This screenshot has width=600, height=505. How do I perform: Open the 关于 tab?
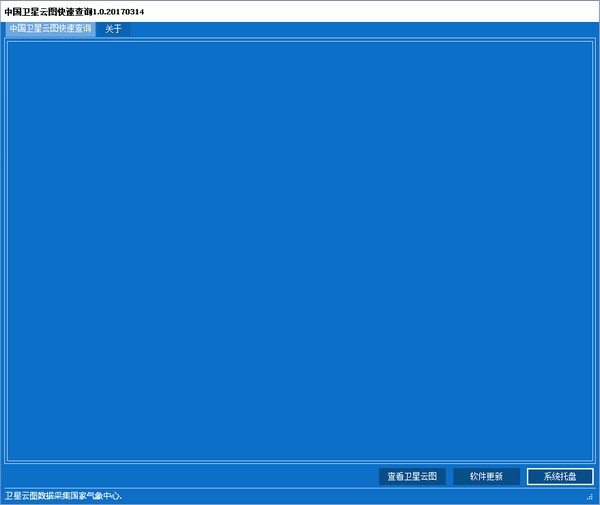click(x=113, y=29)
